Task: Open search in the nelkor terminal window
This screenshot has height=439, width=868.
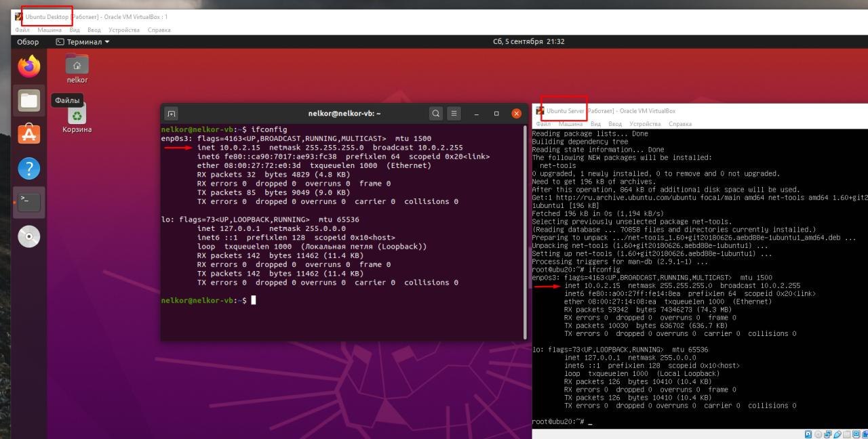Action: (436, 114)
